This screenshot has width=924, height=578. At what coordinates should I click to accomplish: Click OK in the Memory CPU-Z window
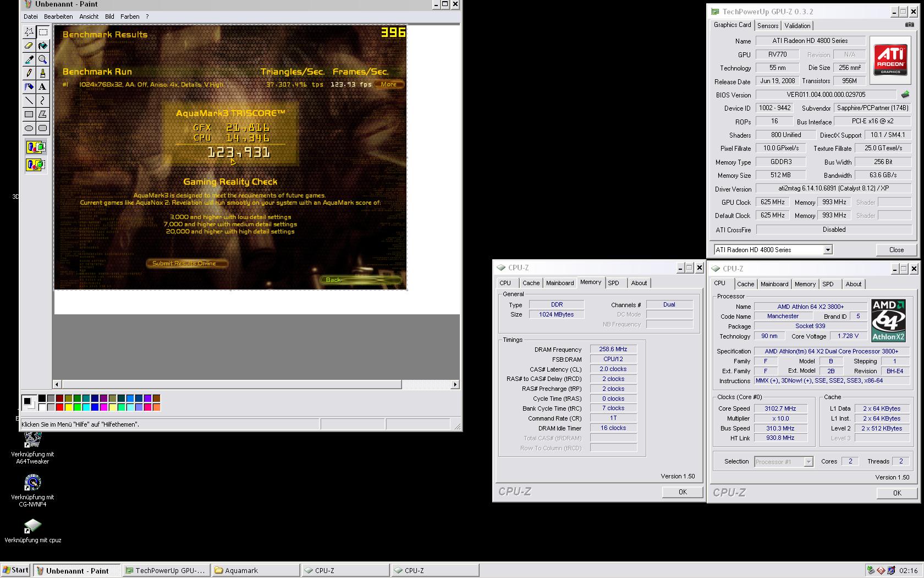(x=683, y=492)
